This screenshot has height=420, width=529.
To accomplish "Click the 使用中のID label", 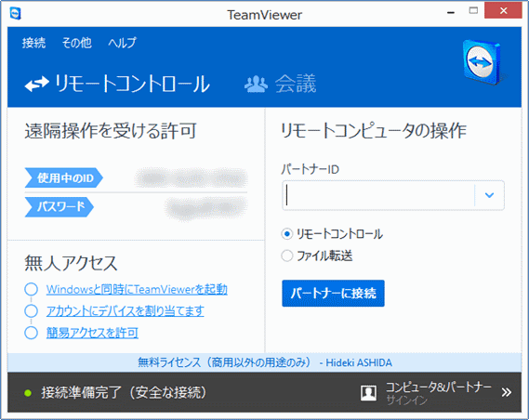I will click(64, 177).
